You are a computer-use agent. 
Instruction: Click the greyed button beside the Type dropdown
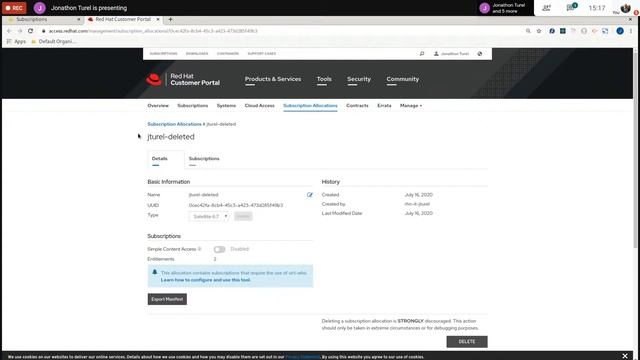pyautogui.click(x=243, y=216)
